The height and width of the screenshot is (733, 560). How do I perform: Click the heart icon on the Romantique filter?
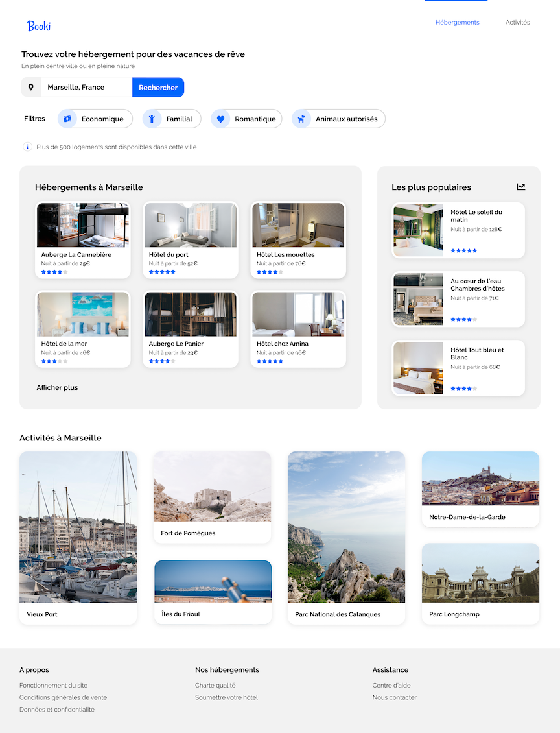[x=221, y=119]
